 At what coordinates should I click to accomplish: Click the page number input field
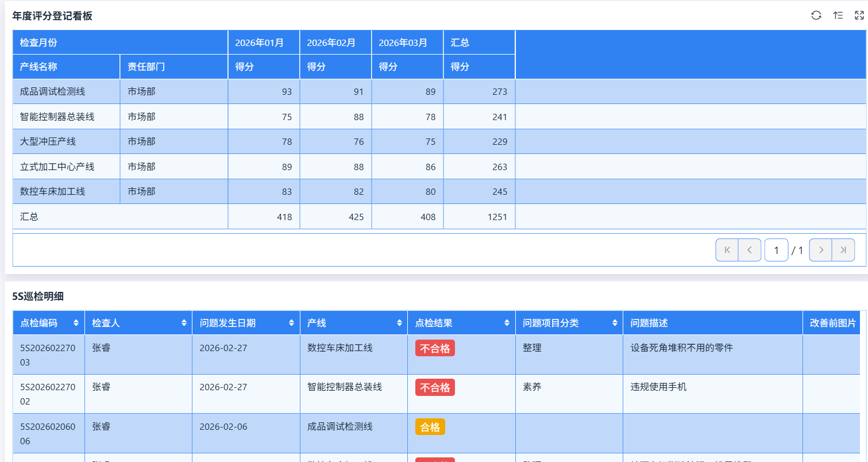(777, 250)
